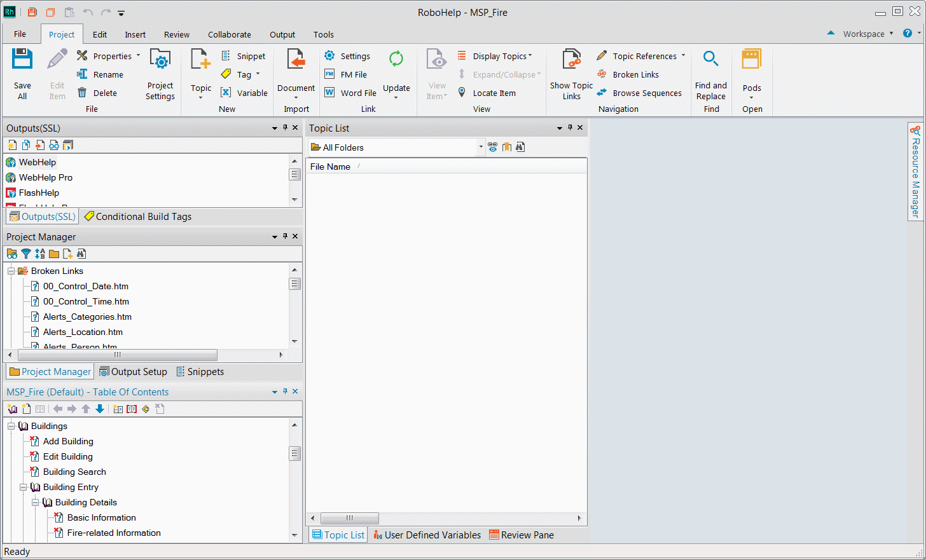Import a Document via ribbon icon
This screenshot has width=926, height=560.
coord(296,59)
